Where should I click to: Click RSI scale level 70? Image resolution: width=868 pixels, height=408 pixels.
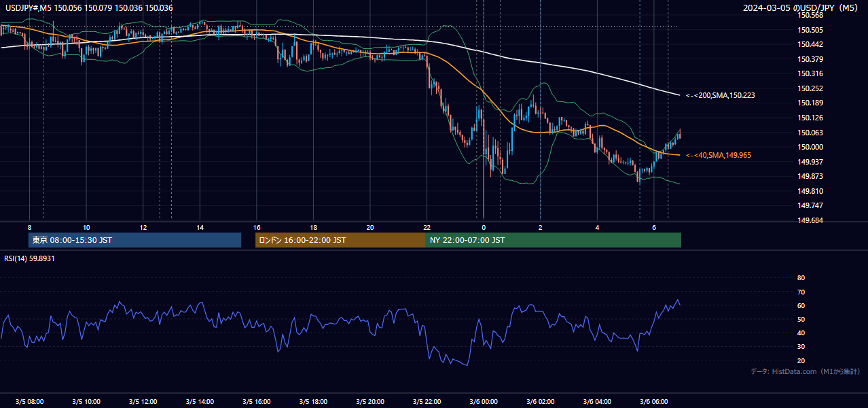[x=801, y=292]
